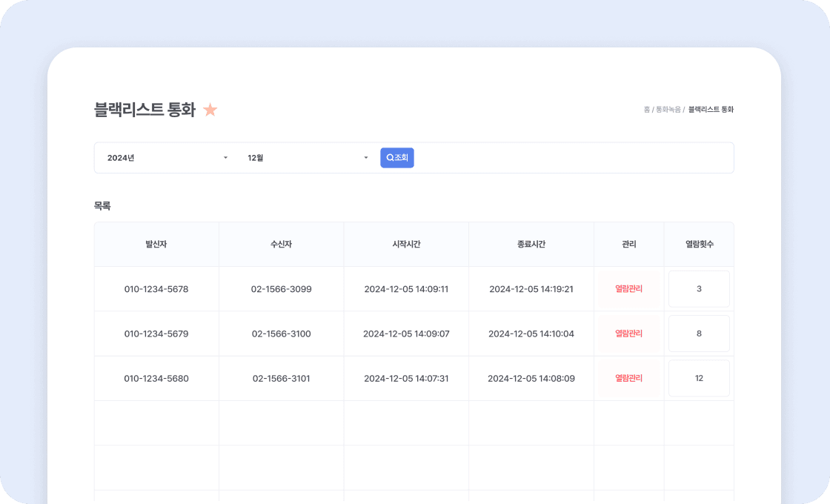The width and height of the screenshot is (830, 504).
Task: Click the 종료시간 column header
Action: click(x=531, y=245)
